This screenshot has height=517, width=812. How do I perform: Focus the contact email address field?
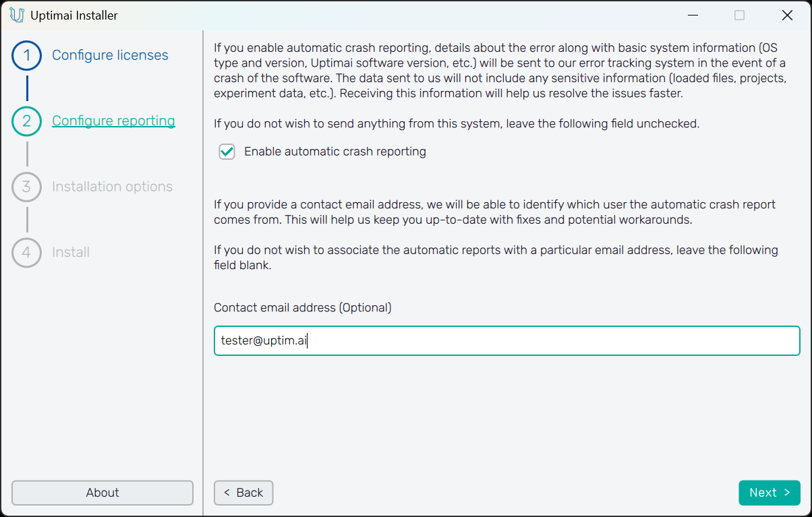[506, 341]
